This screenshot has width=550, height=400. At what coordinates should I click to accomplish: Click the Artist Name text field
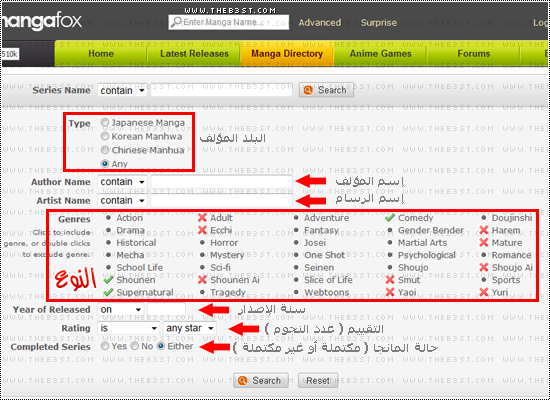221,200
